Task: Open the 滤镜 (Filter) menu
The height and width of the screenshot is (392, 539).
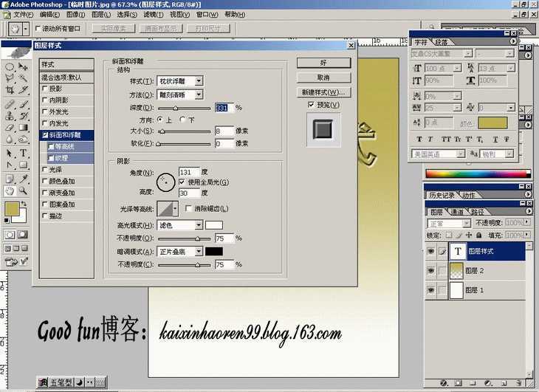Action: coord(153,14)
